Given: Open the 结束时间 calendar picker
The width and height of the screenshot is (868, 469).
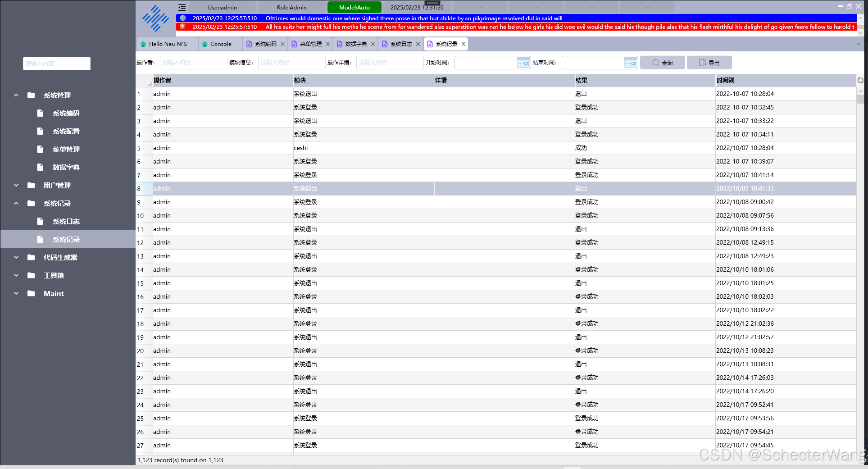Looking at the screenshot, I should [x=630, y=63].
